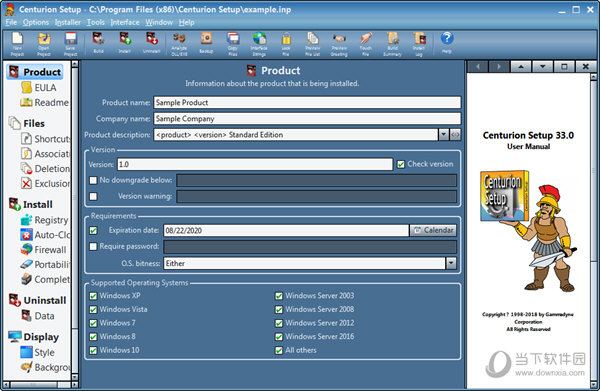Screen dimensions: 600x391
Task: Open the Product description dropdown arrow
Action: pyautogui.click(x=443, y=135)
